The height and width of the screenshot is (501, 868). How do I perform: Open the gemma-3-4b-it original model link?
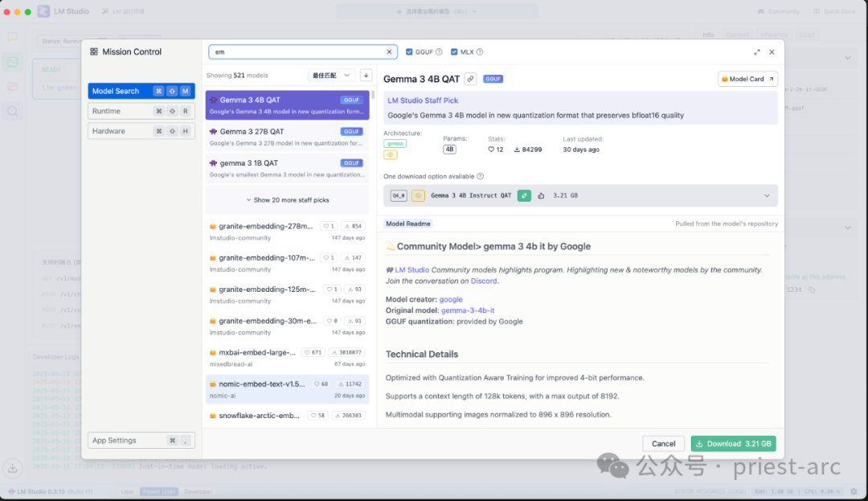pos(467,310)
